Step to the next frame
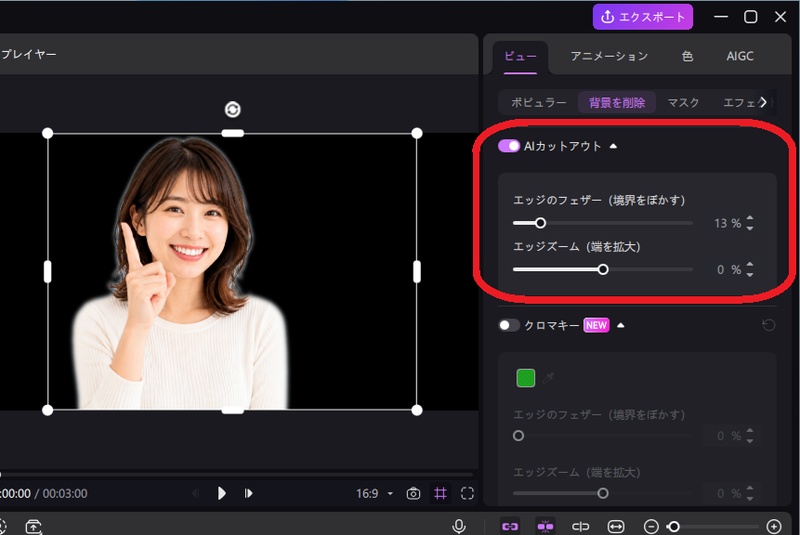 [248, 493]
